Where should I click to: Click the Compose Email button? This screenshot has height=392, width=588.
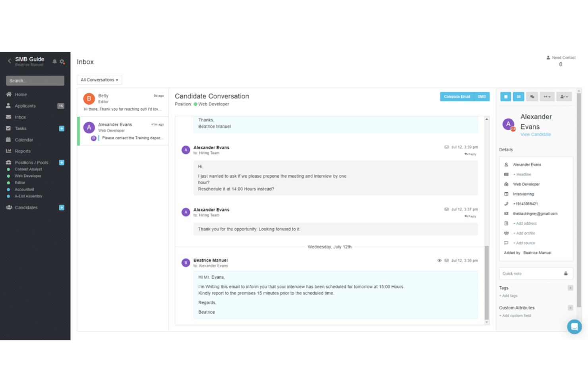point(457,97)
